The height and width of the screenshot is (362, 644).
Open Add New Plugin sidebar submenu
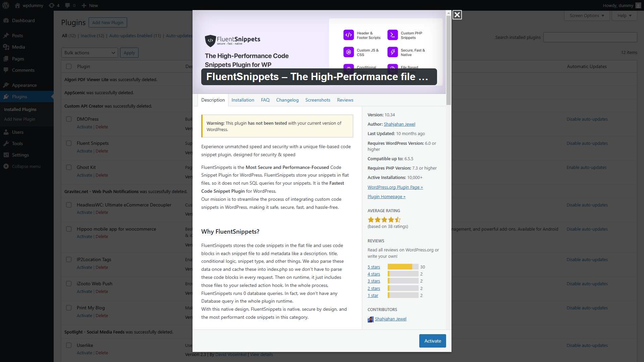pos(19,119)
